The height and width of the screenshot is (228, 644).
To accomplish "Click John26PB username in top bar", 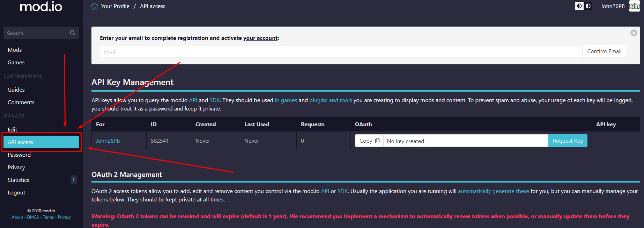I will [613, 6].
